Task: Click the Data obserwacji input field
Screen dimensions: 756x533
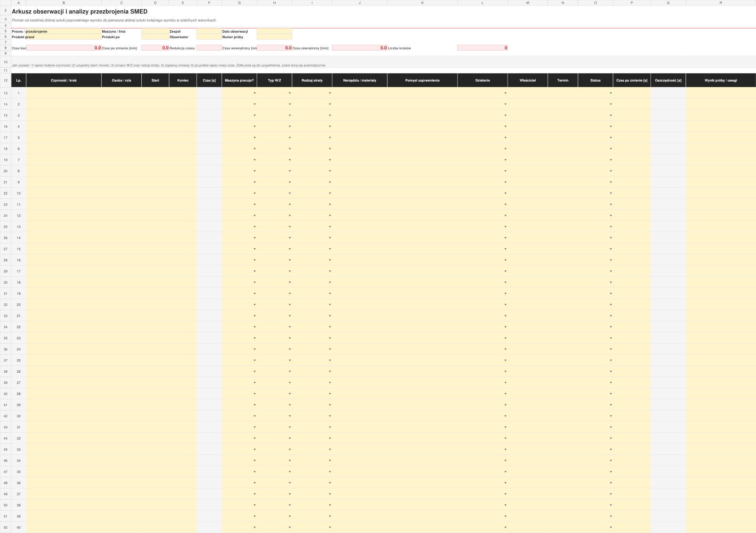Action: point(274,31)
